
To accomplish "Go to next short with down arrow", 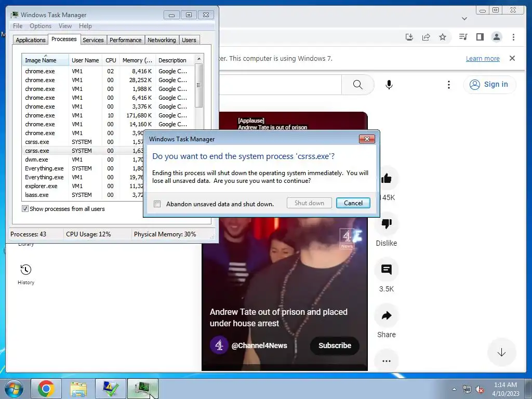I will pos(501,353).
